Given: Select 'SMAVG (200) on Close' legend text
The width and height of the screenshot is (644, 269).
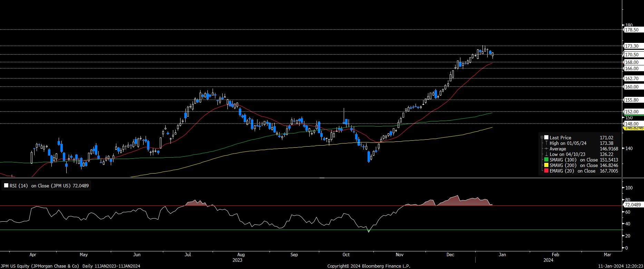Looking at the screenshot, I should tap(574, 165).
